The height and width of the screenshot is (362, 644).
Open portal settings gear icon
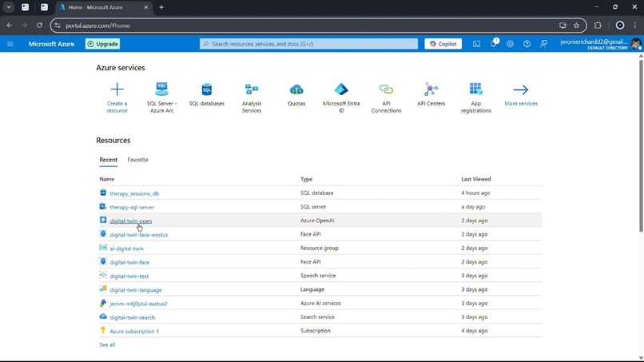coord(510,44)
